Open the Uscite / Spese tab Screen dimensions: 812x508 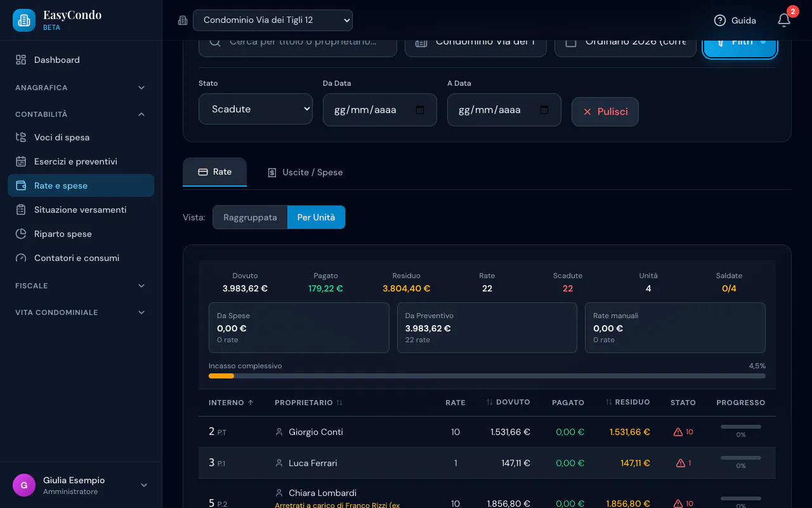[305, 172]
